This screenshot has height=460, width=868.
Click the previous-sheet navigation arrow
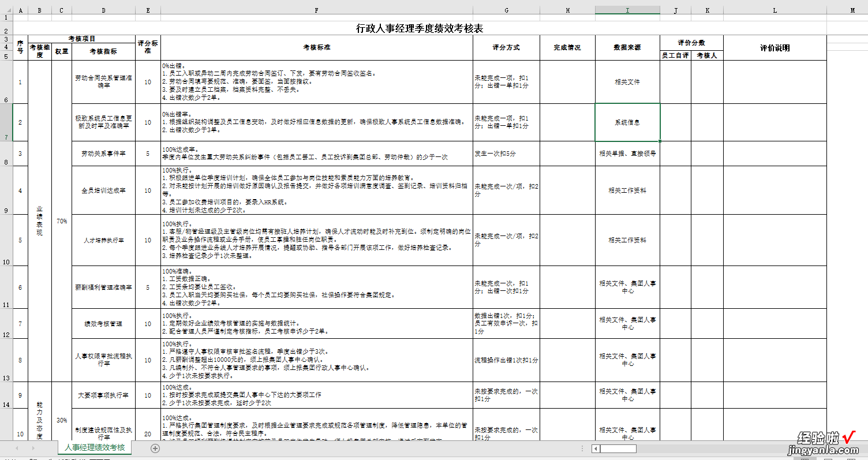17,448
